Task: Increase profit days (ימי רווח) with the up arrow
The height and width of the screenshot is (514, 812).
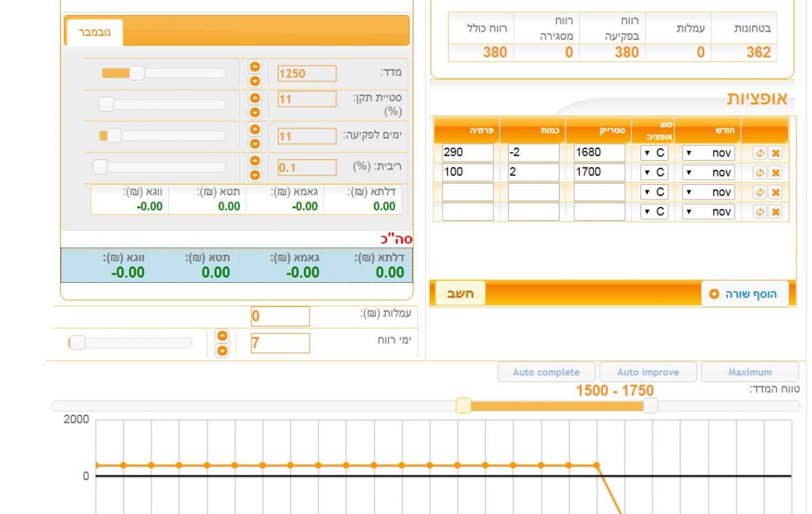Action: point(222,335)
